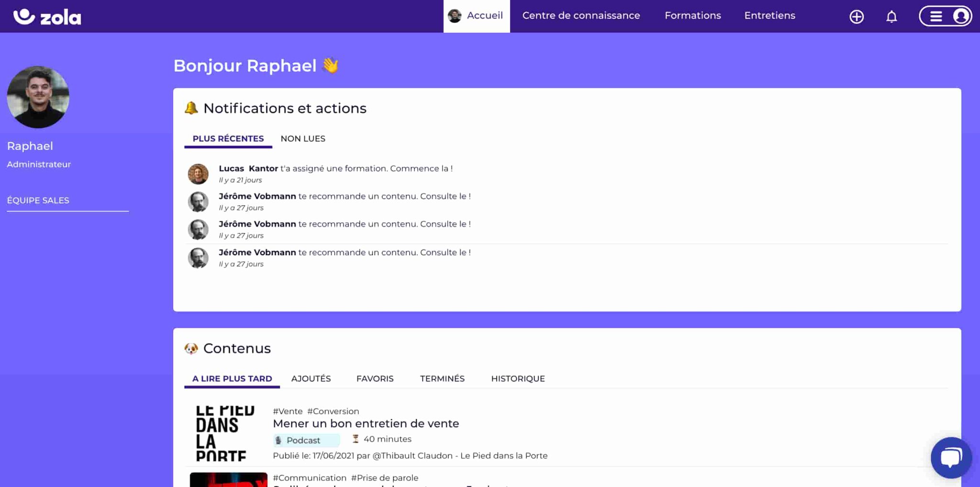Open the Accueil navigation tab
This screenshot has width=980, height=487.
tap(476, 16)
